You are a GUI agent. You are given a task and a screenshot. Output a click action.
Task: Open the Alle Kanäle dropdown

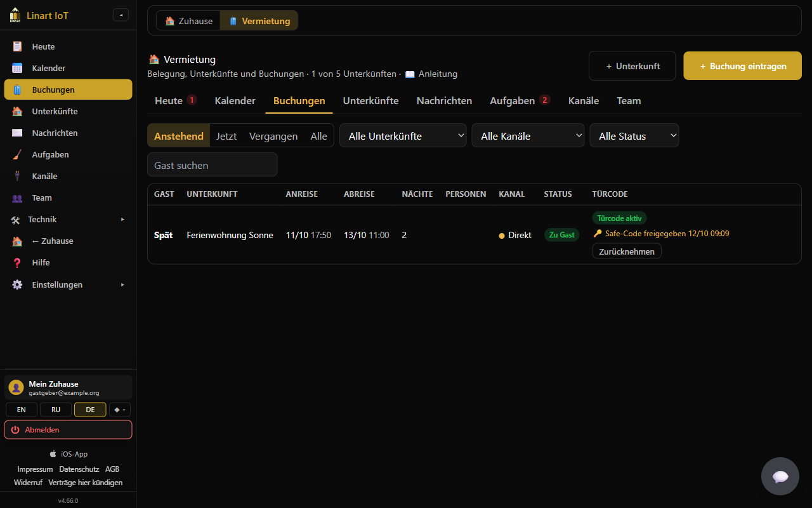(x=528, y=136)
